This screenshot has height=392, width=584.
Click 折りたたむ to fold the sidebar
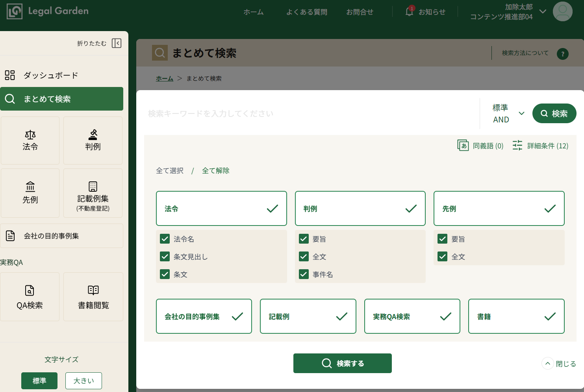coord(92,43)
